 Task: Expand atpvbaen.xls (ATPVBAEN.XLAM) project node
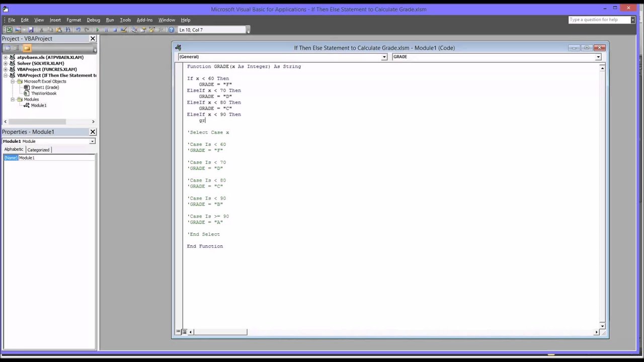click(6, 57)
